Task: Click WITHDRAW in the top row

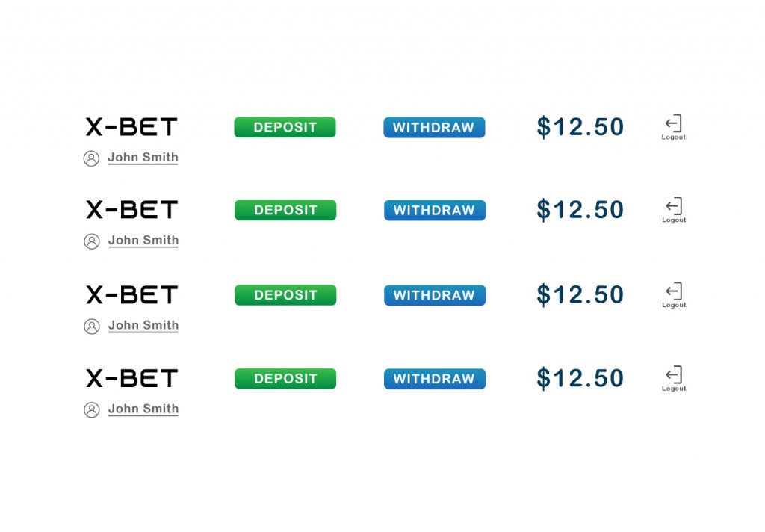Action: coord(434,127)
